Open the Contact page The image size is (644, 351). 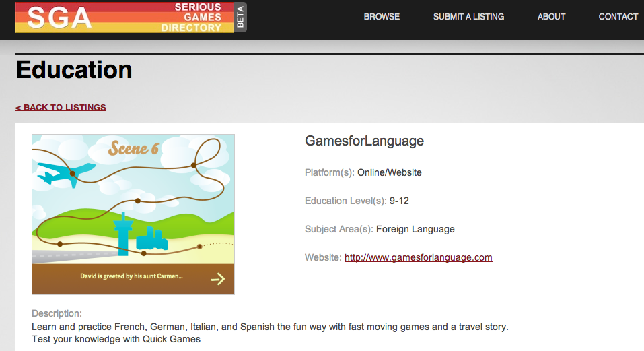(x=618, y=17)
